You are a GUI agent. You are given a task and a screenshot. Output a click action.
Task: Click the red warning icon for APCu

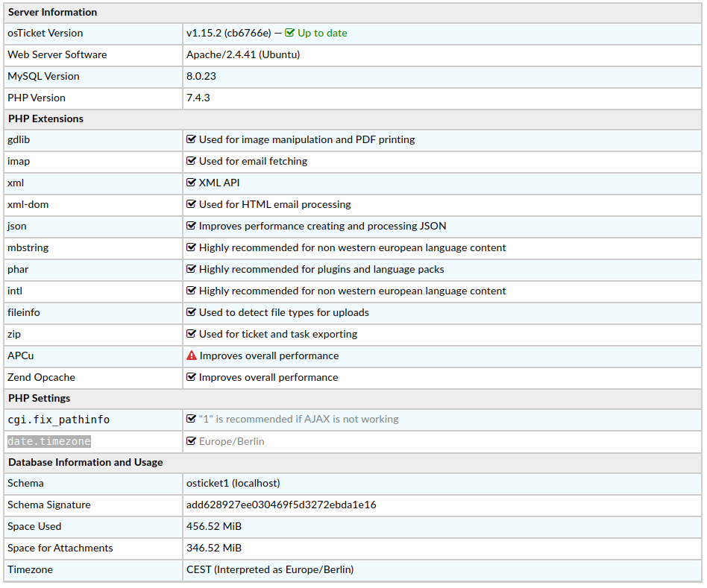(192, 355)
